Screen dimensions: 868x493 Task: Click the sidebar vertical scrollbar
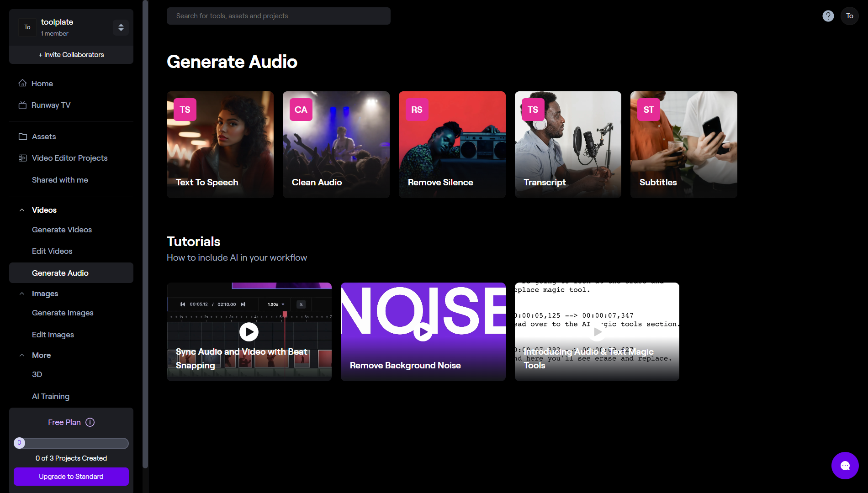145,234
